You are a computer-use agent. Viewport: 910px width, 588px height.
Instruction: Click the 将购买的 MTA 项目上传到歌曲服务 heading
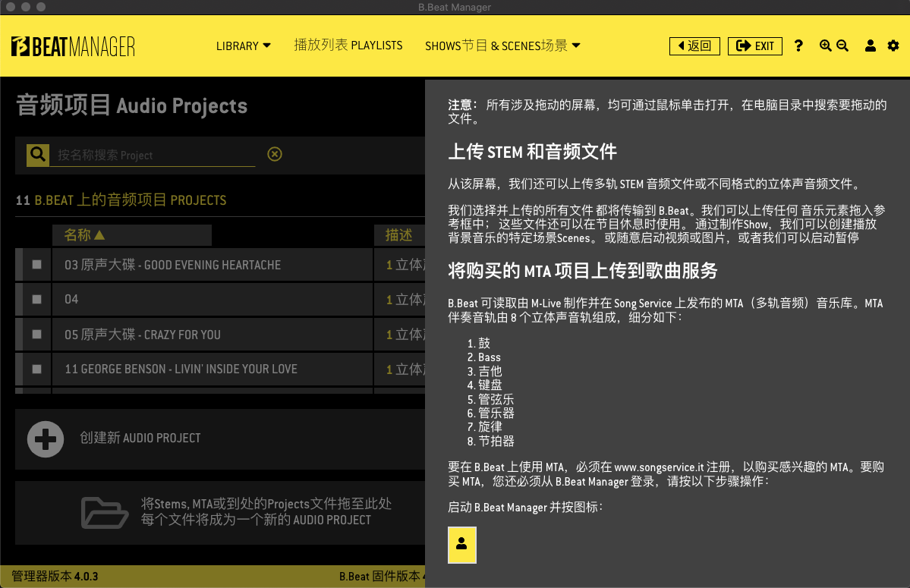[583, 270]
